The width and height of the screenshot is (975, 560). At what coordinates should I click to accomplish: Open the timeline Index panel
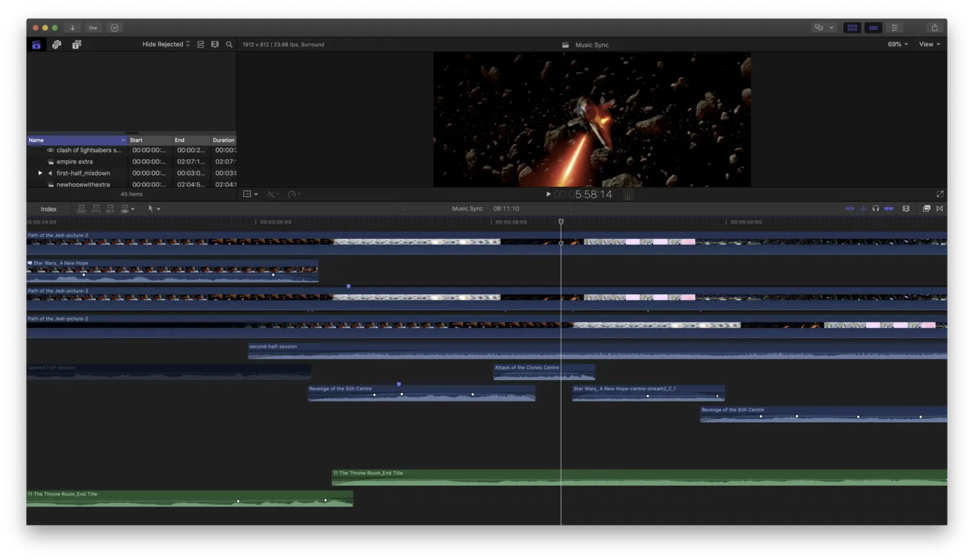49,209
